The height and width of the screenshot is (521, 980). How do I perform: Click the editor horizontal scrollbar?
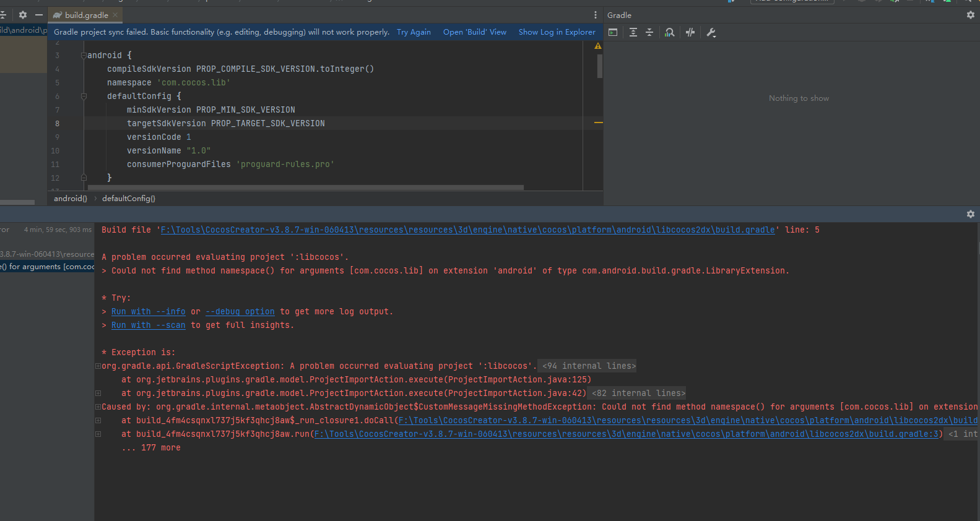point(306,187)
